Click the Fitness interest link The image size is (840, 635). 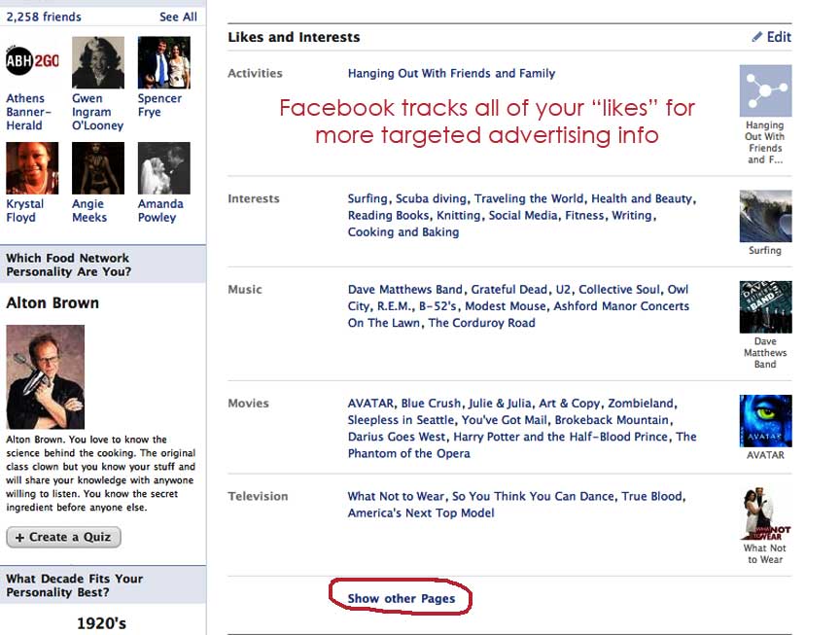tap(584, 215)
